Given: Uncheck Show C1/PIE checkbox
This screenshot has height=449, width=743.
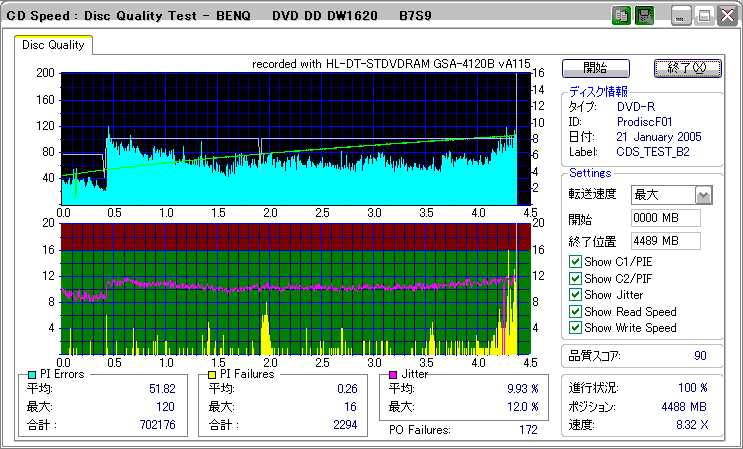Looking at the screenshot, I should coord(575,262).
